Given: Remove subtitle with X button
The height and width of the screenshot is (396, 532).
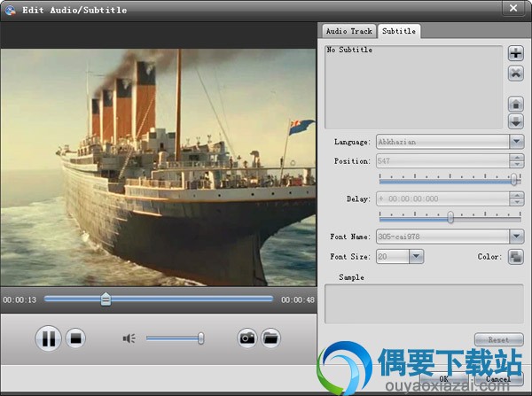Looking at the screenshot, I should click(x=516, y=74).
